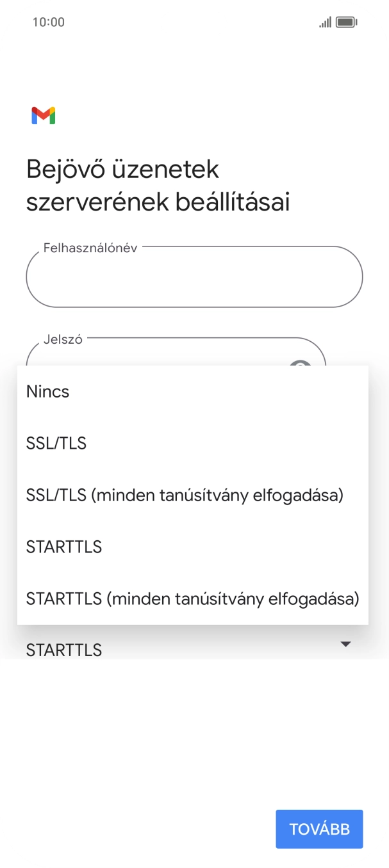
Task: Click the Gmail logo icon
Action: pos(42,115)
